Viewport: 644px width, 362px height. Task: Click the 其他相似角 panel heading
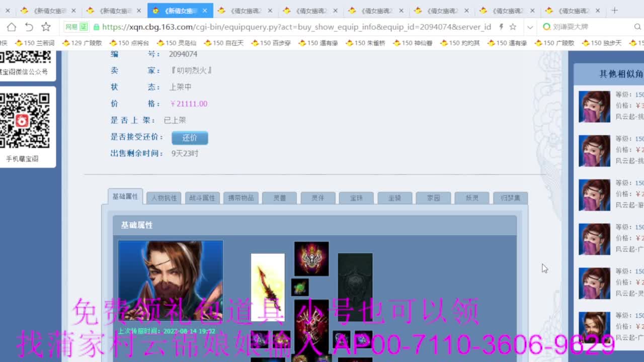coord(621,74)
